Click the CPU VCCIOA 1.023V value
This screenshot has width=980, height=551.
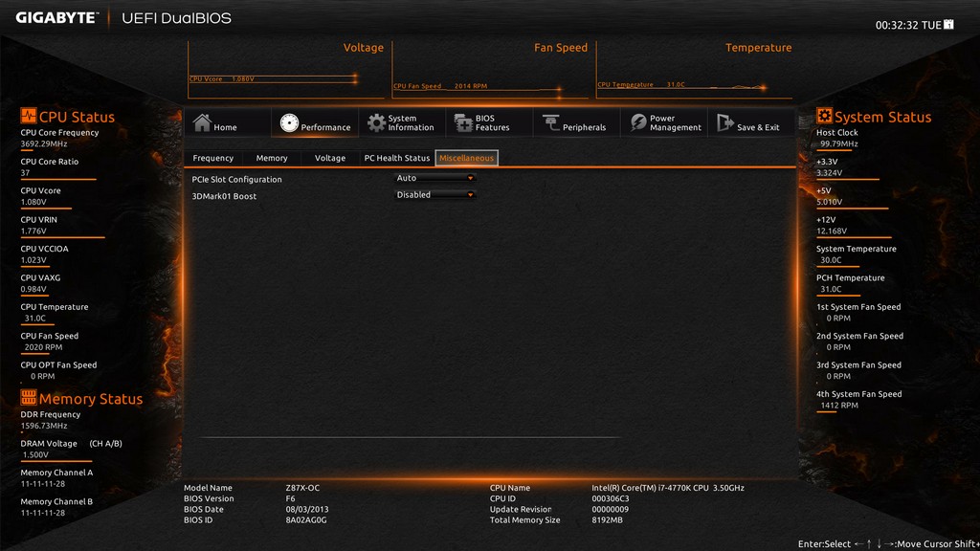coord(33,260)
